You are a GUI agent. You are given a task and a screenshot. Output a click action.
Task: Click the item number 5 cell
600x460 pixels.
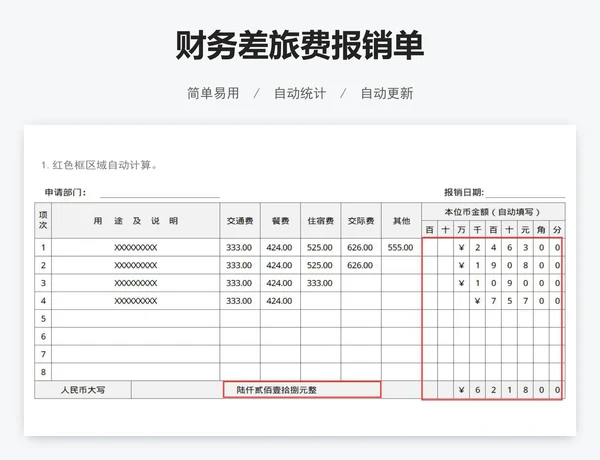click(x=43, y=318)
